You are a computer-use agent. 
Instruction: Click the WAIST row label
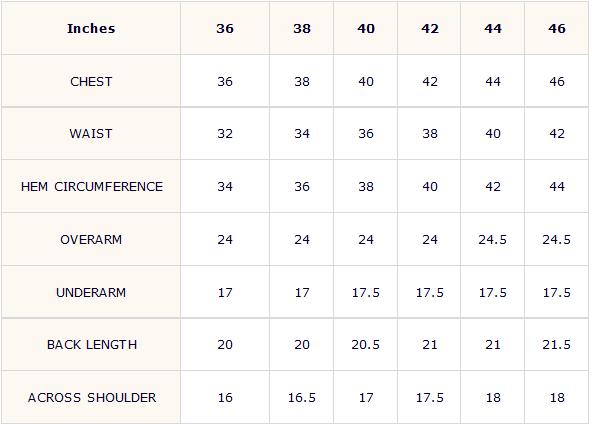[91, 134]
